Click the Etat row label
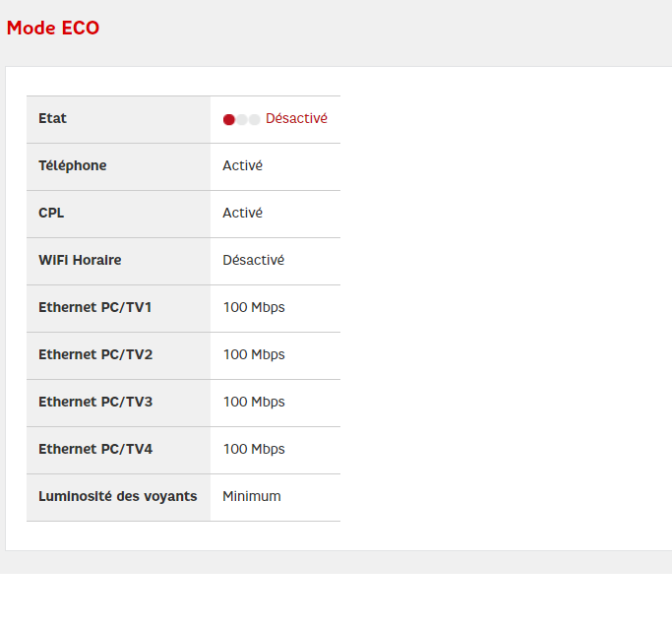The image size is (672, 626). click(x=53, y=118)
